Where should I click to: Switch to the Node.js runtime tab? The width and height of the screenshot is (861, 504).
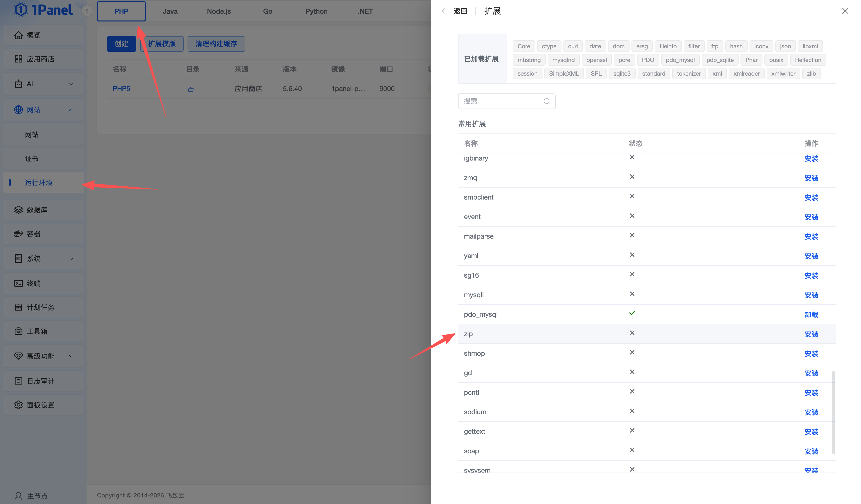coord(219,11)
